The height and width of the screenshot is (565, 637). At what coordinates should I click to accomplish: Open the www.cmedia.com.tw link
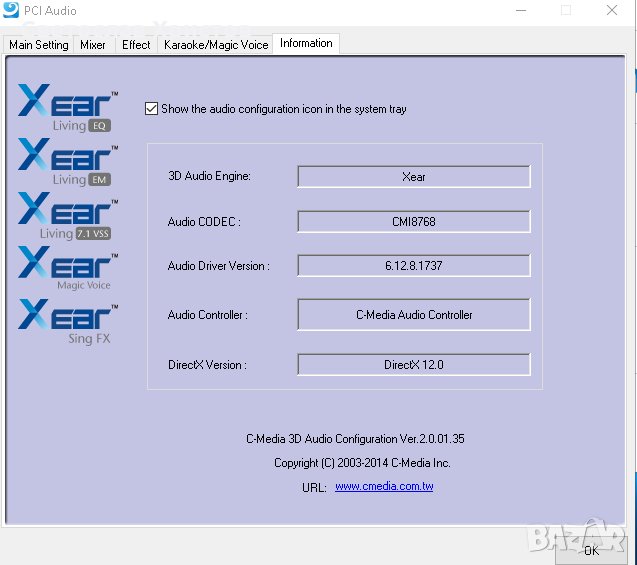click(x=384, y=487)
